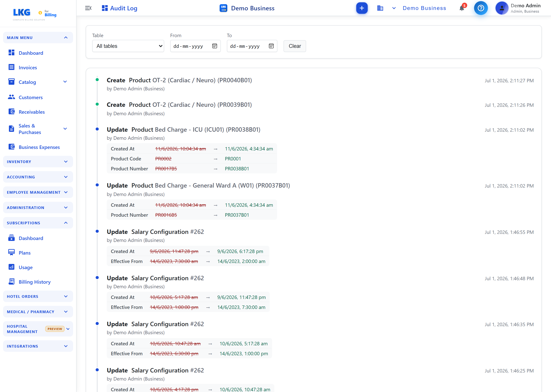
Task: Click the Receivables icon
Action: tap(11, 112)
